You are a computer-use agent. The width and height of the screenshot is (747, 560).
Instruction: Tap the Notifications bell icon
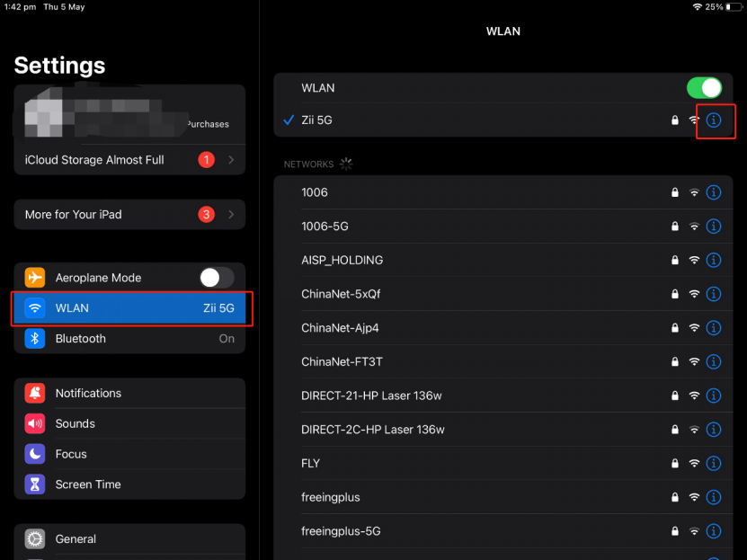click(35, 393)
